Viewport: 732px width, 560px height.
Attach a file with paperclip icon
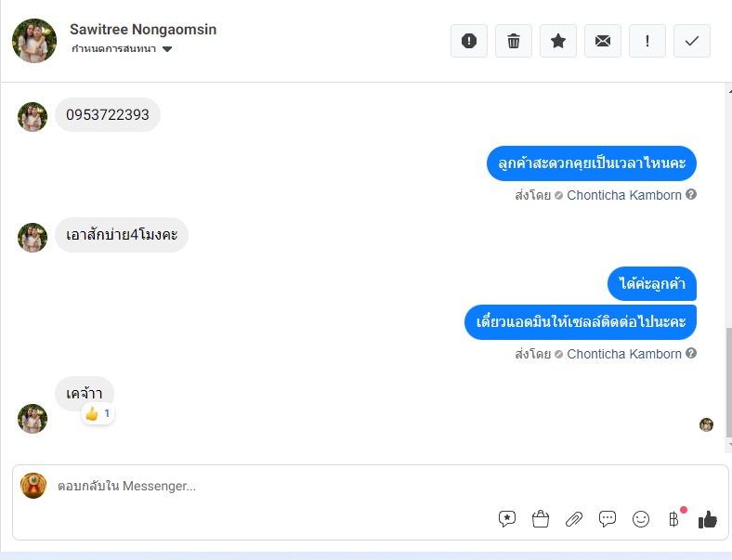point(574,519)
